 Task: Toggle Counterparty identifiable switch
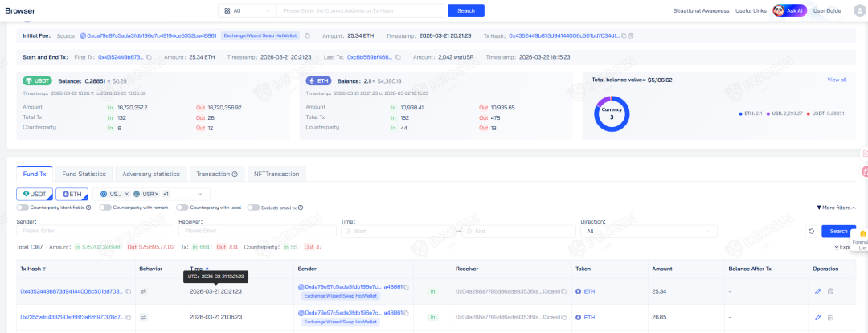(23, 208)
